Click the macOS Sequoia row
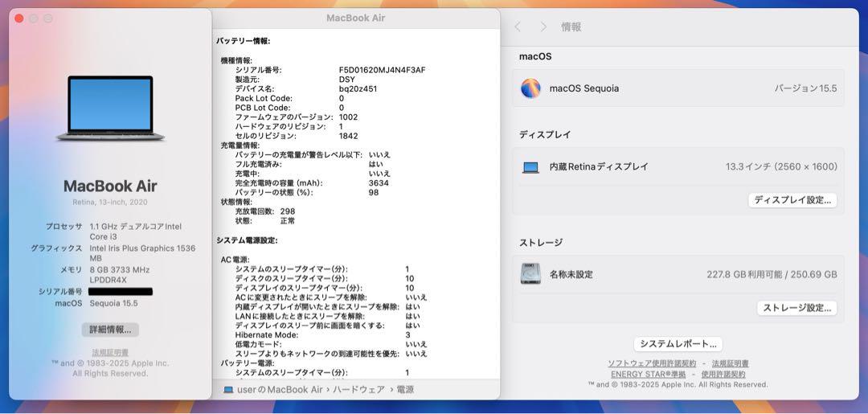The width and height of the screenshot is (868, 414). point(678,88)
